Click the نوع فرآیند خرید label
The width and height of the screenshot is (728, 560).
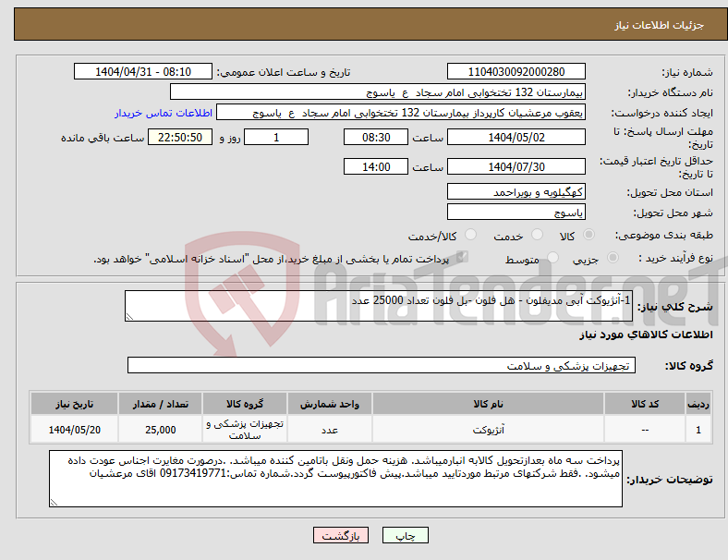click(675, 258)
